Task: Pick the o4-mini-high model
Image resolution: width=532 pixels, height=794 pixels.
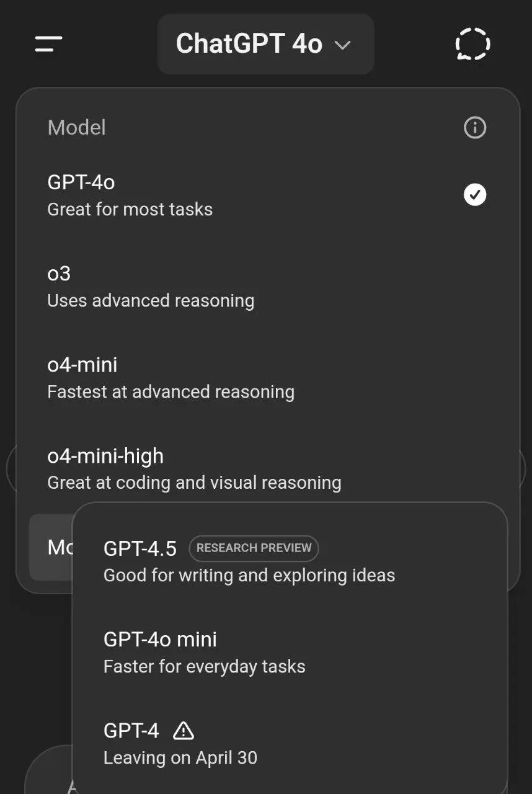Action: pyautogui.click(x=267, y=468)
